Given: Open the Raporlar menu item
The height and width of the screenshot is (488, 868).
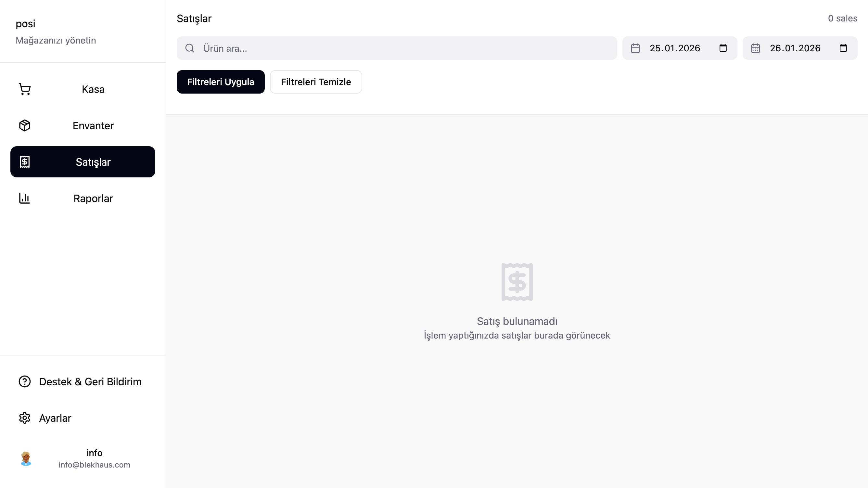Looking at the screenshot, I should click(93, 199).
